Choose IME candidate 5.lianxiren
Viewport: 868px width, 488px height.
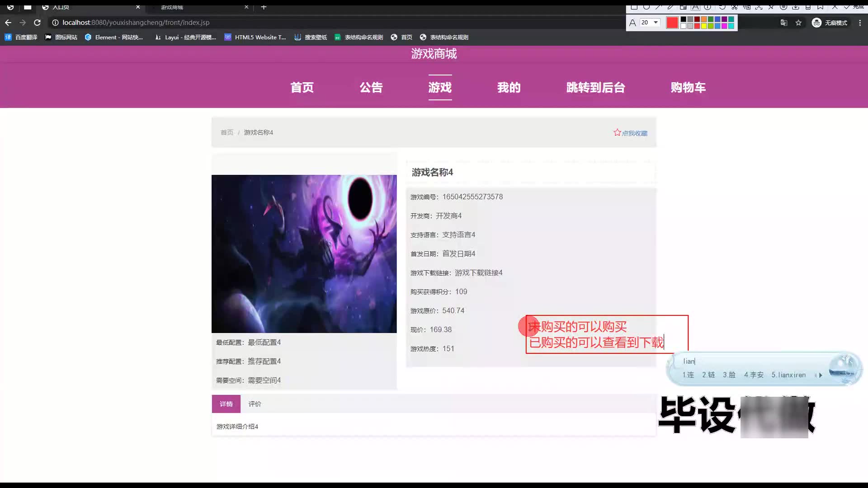pos(788,375)
